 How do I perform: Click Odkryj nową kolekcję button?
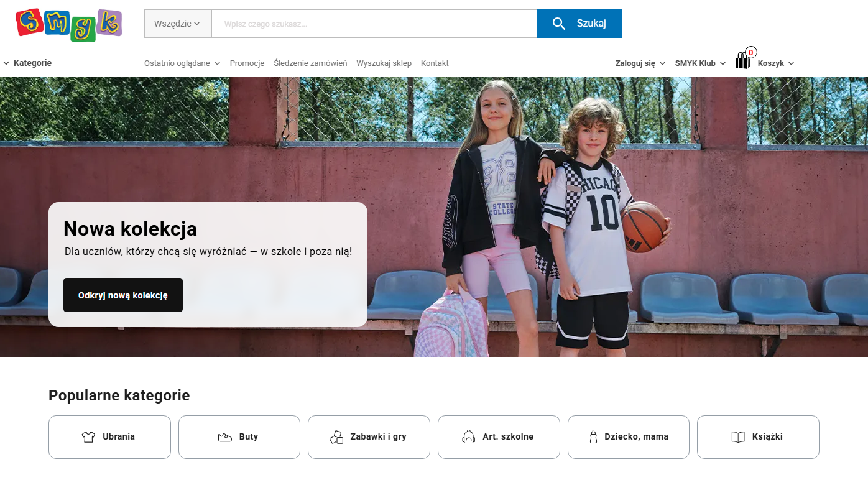123,295
